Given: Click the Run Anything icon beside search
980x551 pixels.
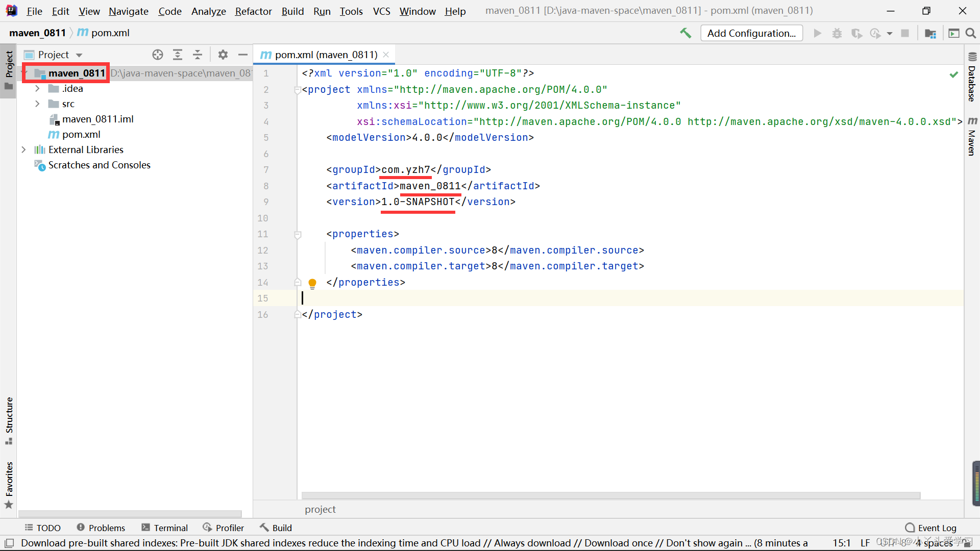Looking at the screenshot, I should click(x=953, y=33).
